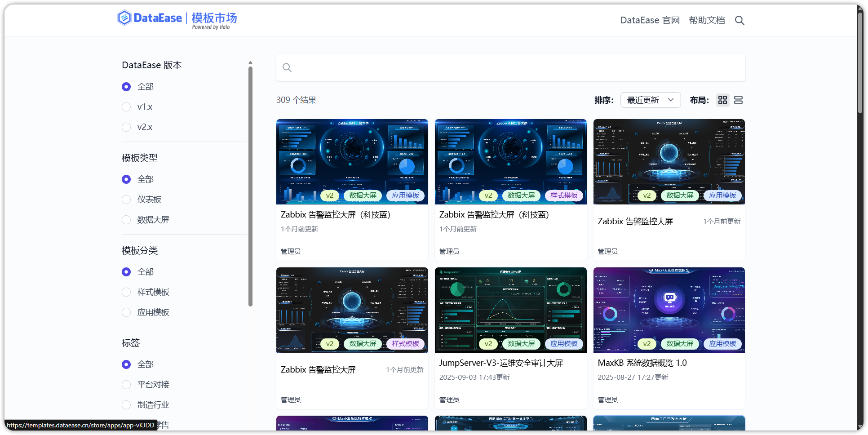The image size is (868, 435).
Task: Filter category by 应用模板 in sidebar
Action: pyautogui.click(x=126, y=312)
